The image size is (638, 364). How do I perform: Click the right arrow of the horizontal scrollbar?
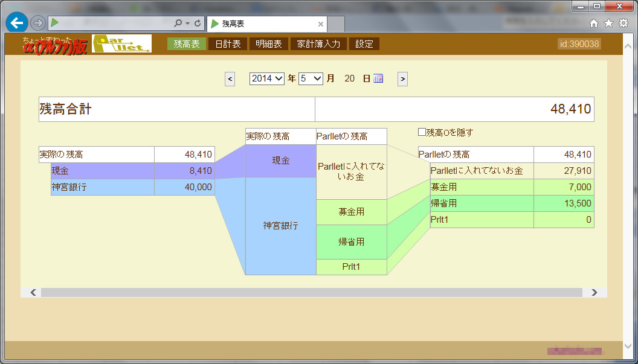(593, 292)
